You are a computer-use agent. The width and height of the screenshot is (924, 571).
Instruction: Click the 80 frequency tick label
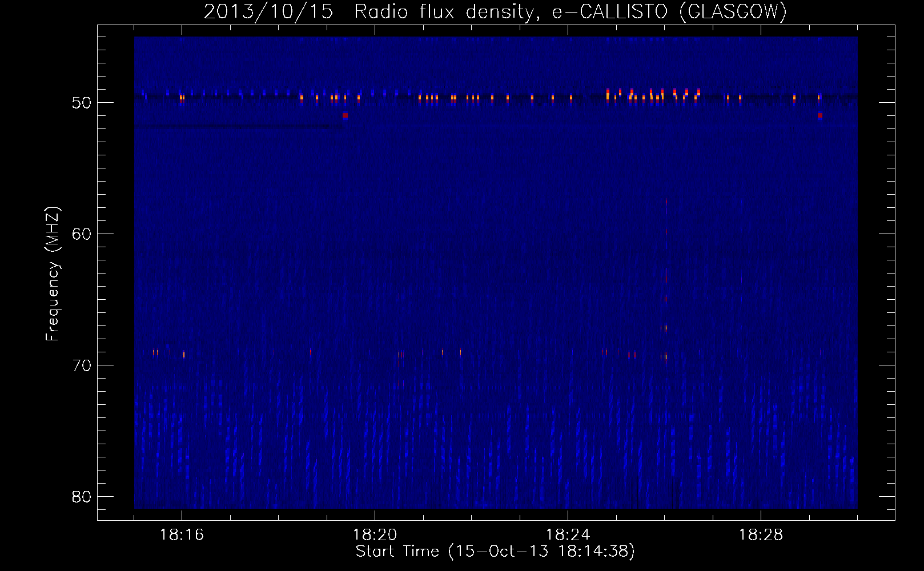click(82, 497)
